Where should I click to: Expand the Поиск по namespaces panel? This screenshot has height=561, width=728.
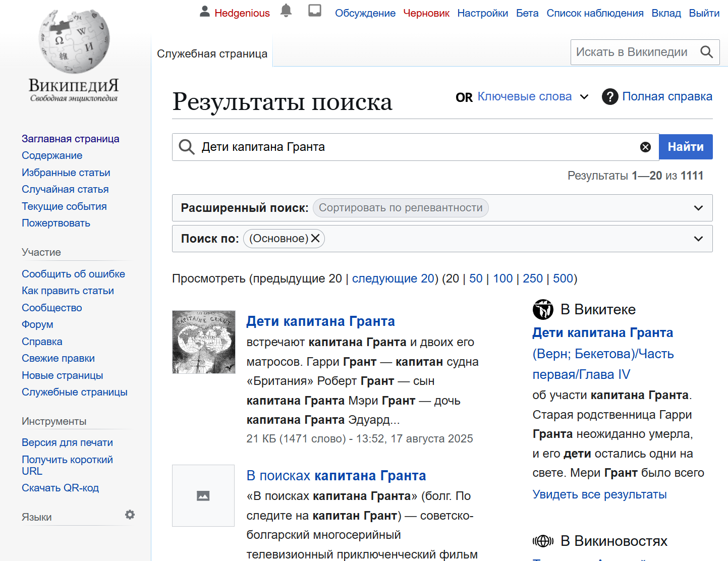tap(698, 239)
